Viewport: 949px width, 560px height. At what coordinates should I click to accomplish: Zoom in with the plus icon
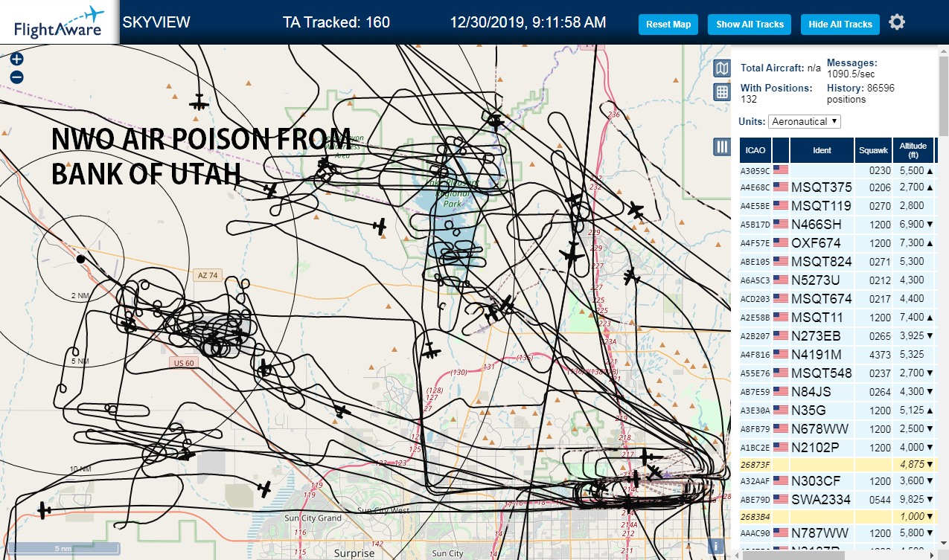pyautogui.click(x=17, y=59)
